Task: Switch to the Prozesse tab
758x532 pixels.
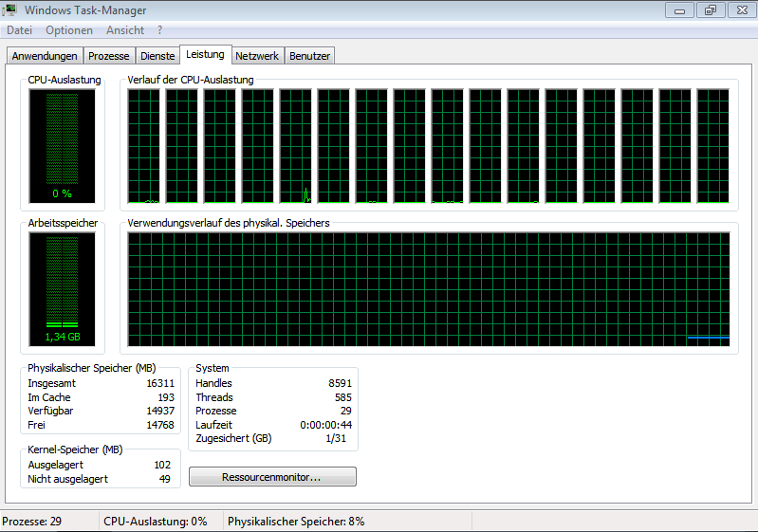Action: 109,56
